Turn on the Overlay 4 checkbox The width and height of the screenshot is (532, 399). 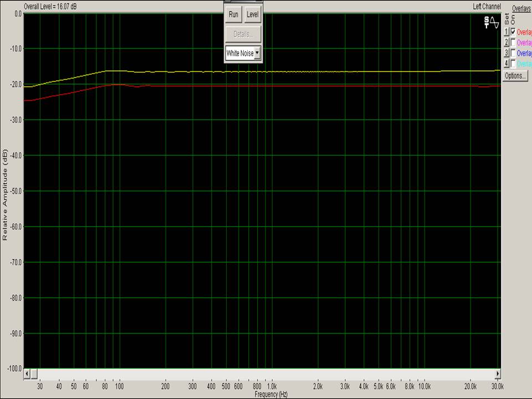513,64
